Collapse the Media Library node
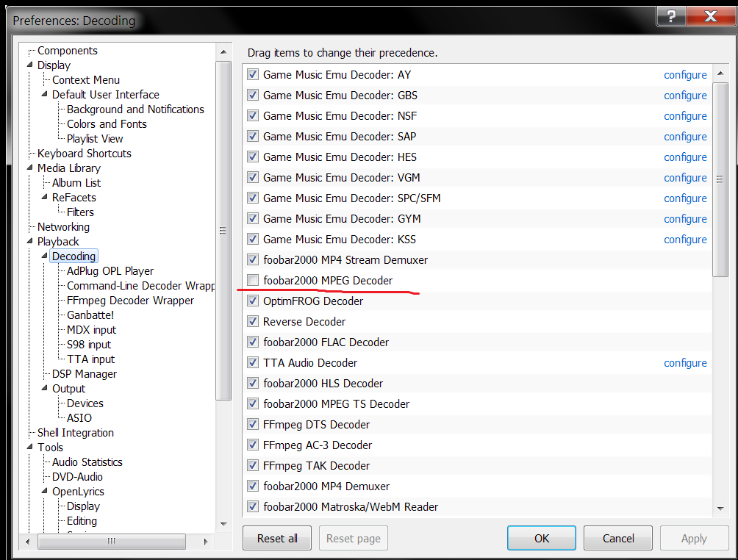738x560 pixels. 30,167
